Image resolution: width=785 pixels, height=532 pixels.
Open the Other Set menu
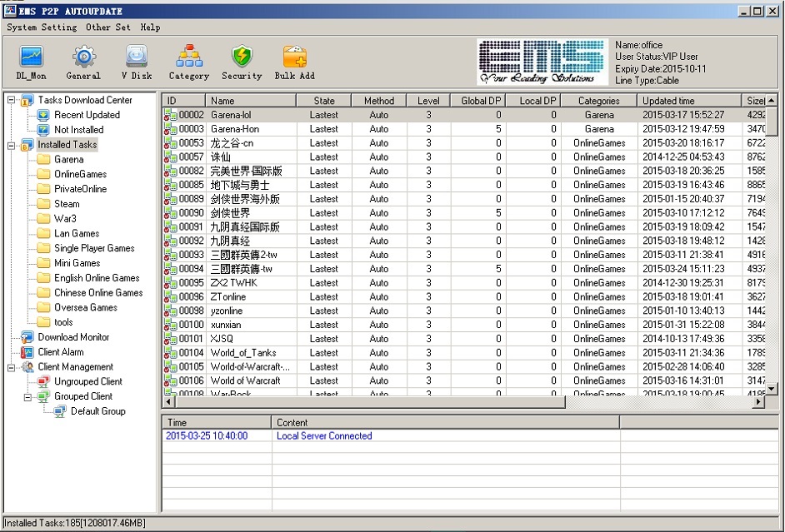(108, 27)
